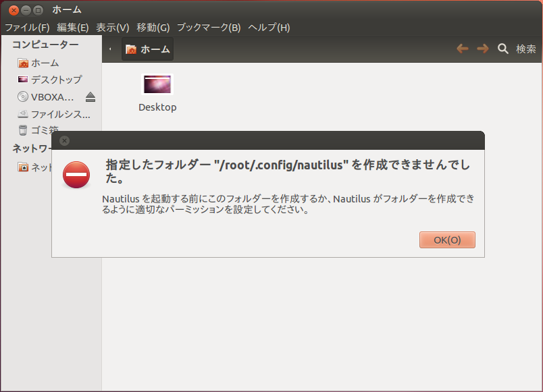Click the back arrow navigation icon
The height and width of the screenshot is (392, 543).
(463, 49)
